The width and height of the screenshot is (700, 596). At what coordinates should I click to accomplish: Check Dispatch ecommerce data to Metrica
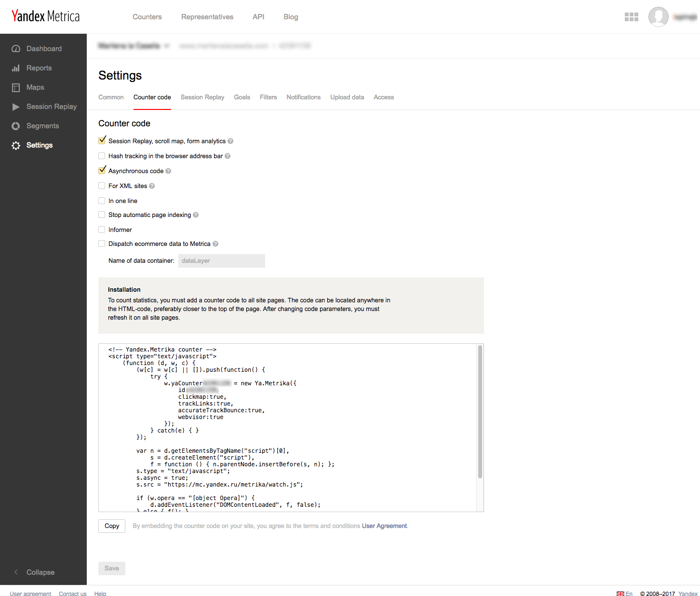click(x=102, y=244)
